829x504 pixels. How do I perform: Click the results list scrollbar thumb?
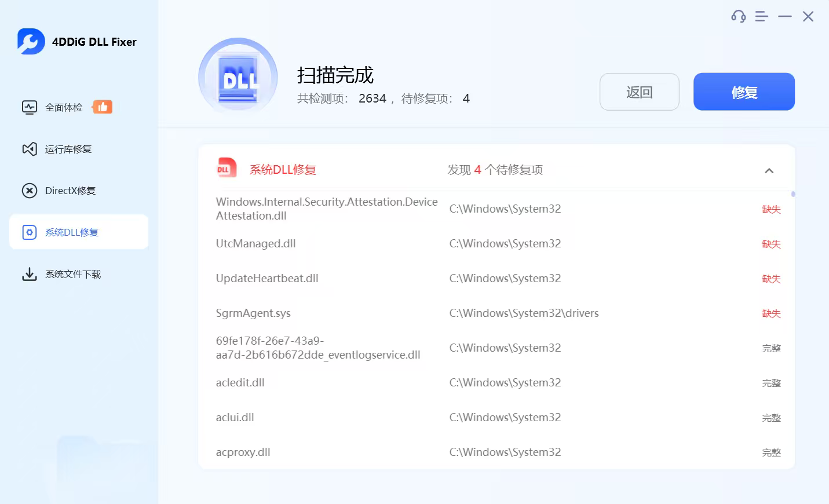[x=793, y=194]
